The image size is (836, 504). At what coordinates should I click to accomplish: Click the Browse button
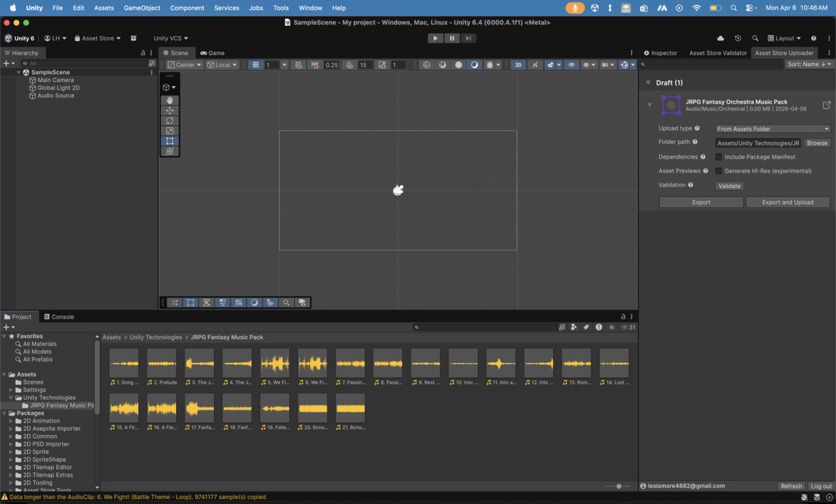[x=817, y=143]
